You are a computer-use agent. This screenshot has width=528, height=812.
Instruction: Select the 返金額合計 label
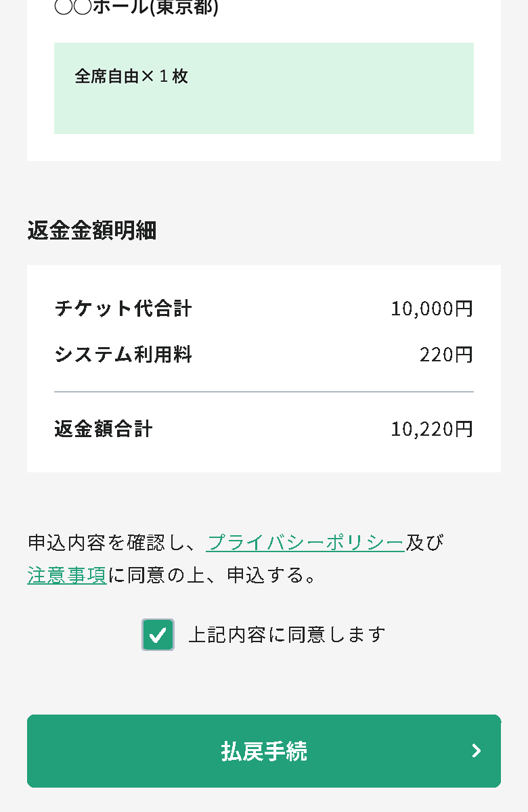pos(104,429)
